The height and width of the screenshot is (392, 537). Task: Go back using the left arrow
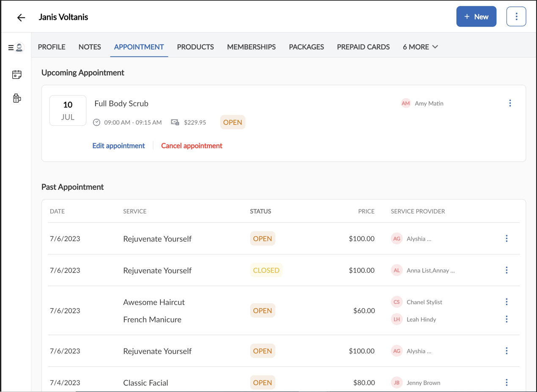[21, 17]
